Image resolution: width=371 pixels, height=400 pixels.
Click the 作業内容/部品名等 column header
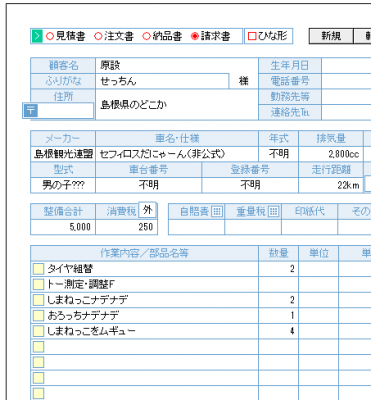tap(144, 253)
